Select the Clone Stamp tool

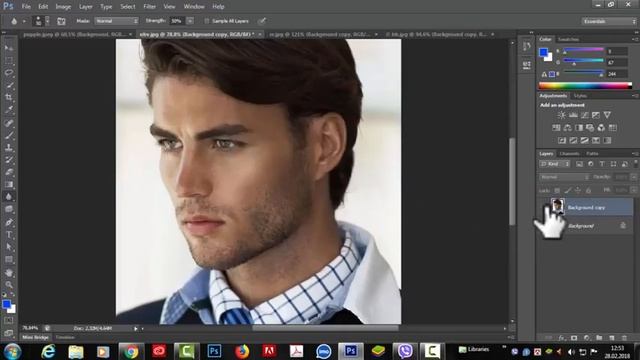pos(9,147)
